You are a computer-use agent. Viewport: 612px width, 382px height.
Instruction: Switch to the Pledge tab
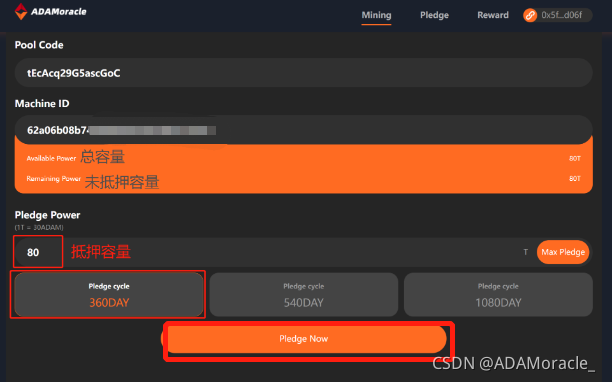click(434, 15)
